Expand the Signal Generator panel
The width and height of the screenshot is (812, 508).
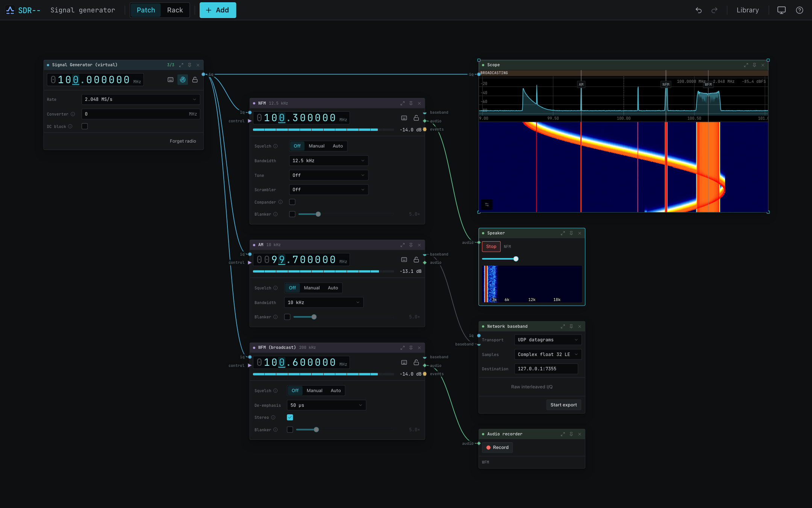[x=181, y=65]
